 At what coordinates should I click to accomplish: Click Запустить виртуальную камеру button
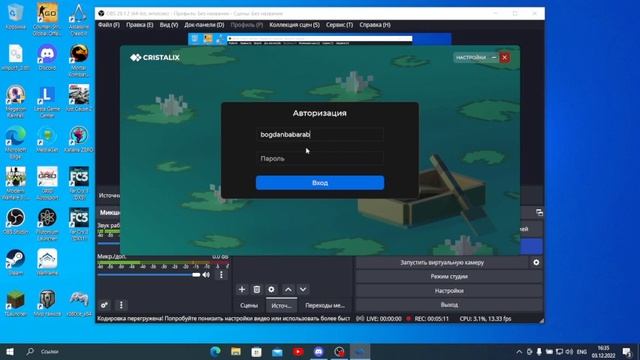[442, 262]
